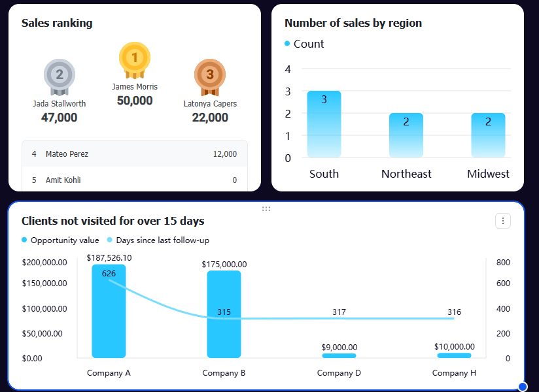Viewport: 539px width, 392px height.
Task: Select the Mateo Perez ranking row
Action: pos(135,154)
